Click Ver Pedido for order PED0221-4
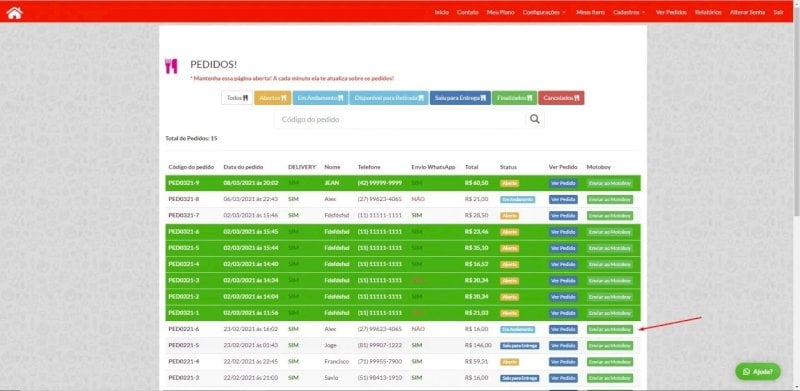800x391 pixels. click(563, 362)
